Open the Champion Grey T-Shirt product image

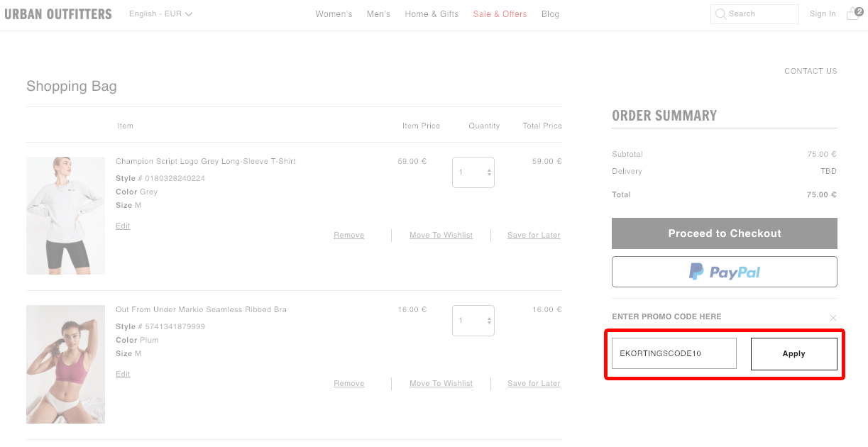pyautogui.click(x=65, y=216)
